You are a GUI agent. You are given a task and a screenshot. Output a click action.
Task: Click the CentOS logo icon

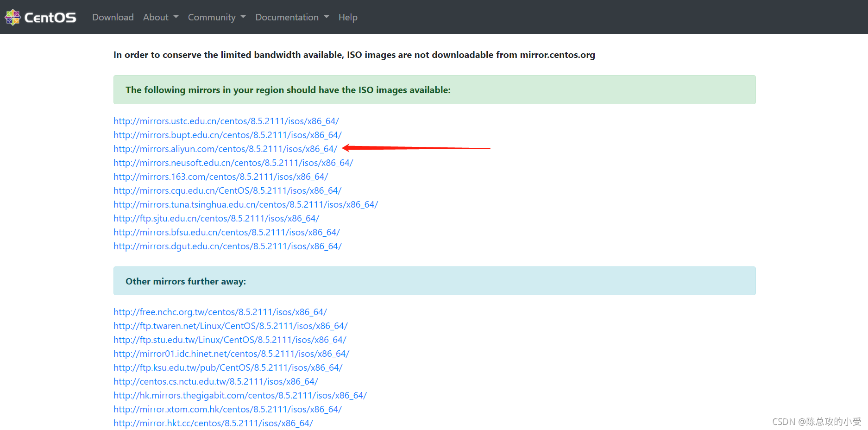(x=13, y=17)
